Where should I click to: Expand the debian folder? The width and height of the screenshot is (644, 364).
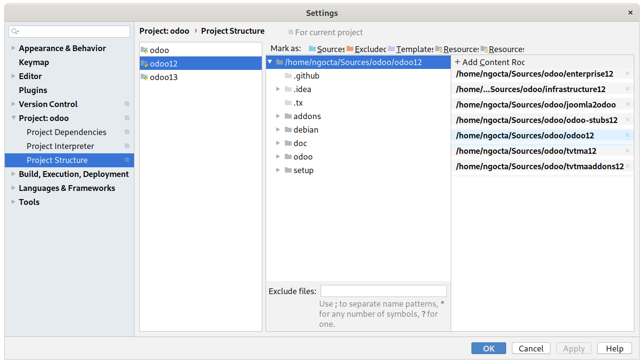pos(278,130)
